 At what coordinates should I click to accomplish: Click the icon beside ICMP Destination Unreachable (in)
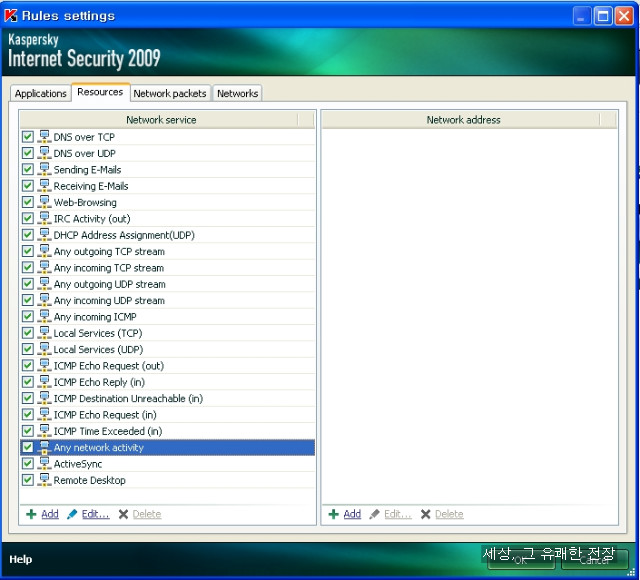(44, 398)
